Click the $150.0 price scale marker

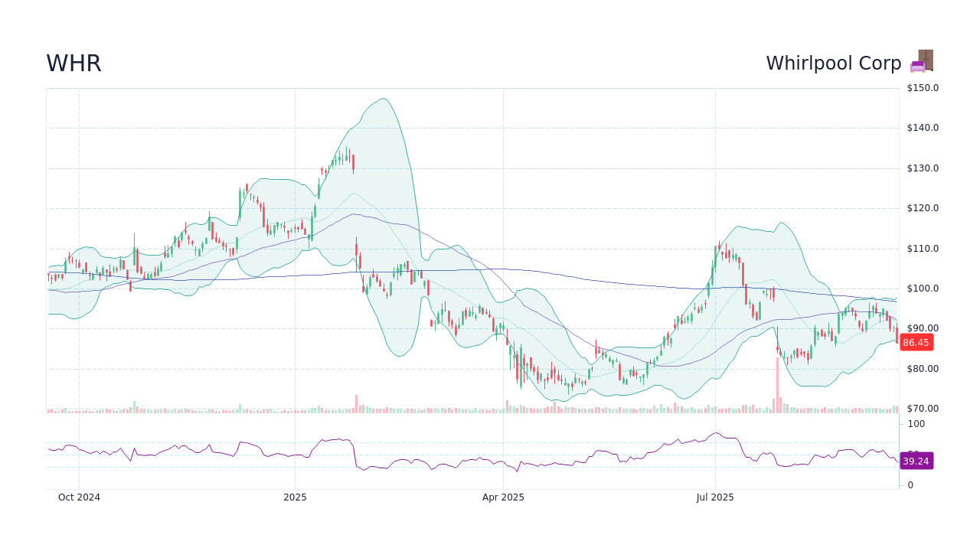click(x=921, y=87)
